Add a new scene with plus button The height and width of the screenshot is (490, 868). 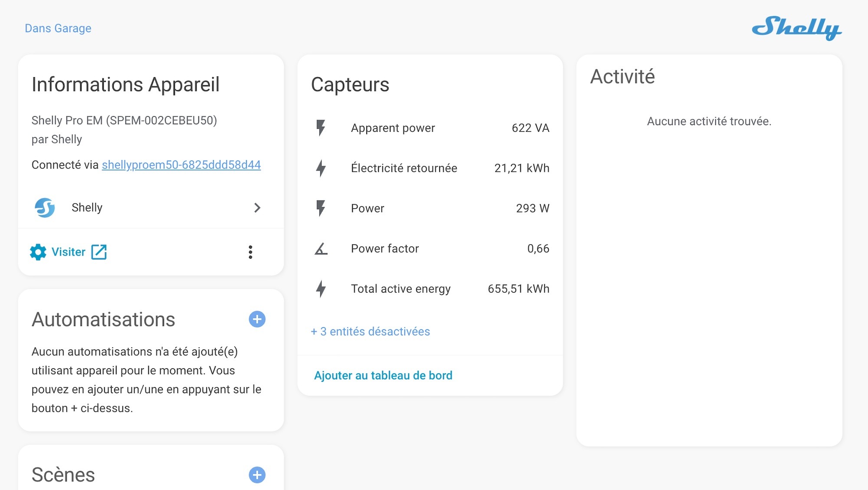[x=257, y=475]
